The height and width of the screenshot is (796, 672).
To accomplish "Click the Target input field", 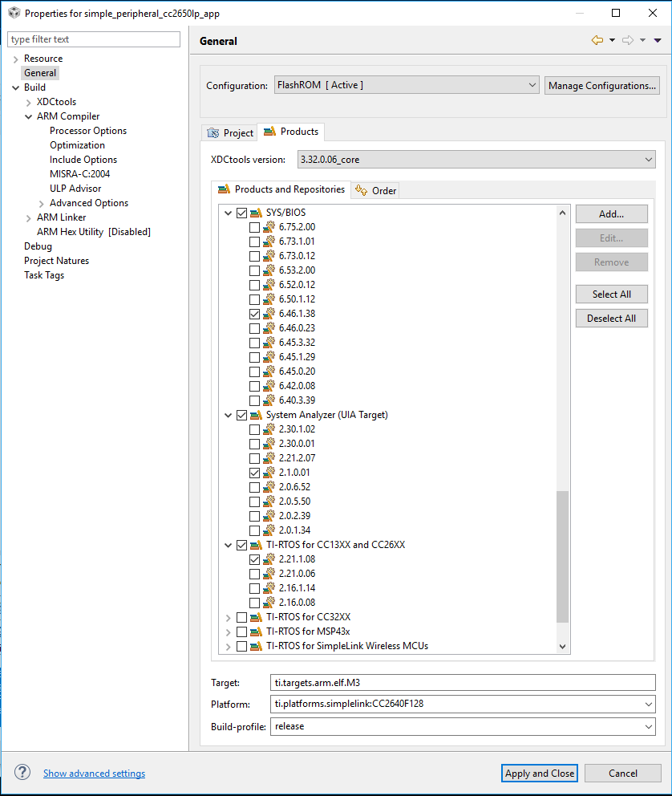I will coord(463,683).
